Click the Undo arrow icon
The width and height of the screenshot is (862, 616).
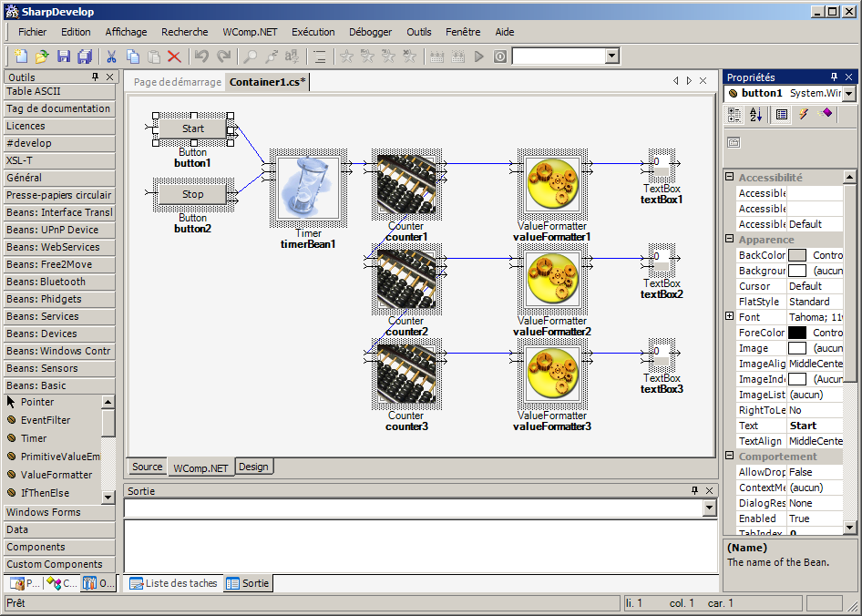pos(201,56)
